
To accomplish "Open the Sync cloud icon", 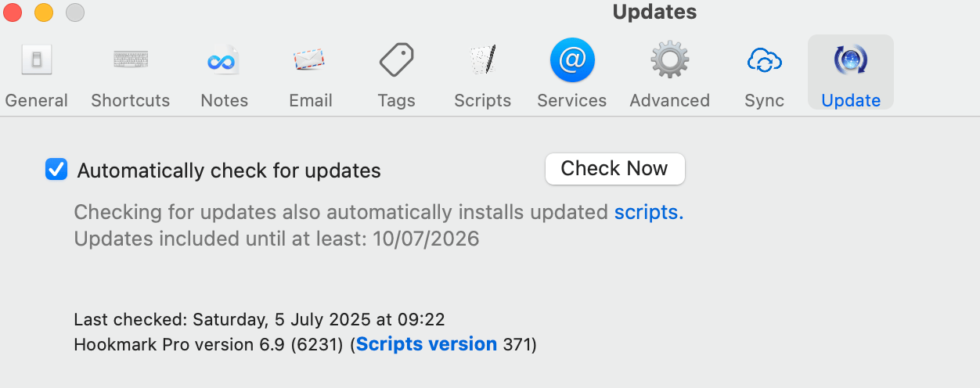I will pyautogui.click(x=765, y=60).
